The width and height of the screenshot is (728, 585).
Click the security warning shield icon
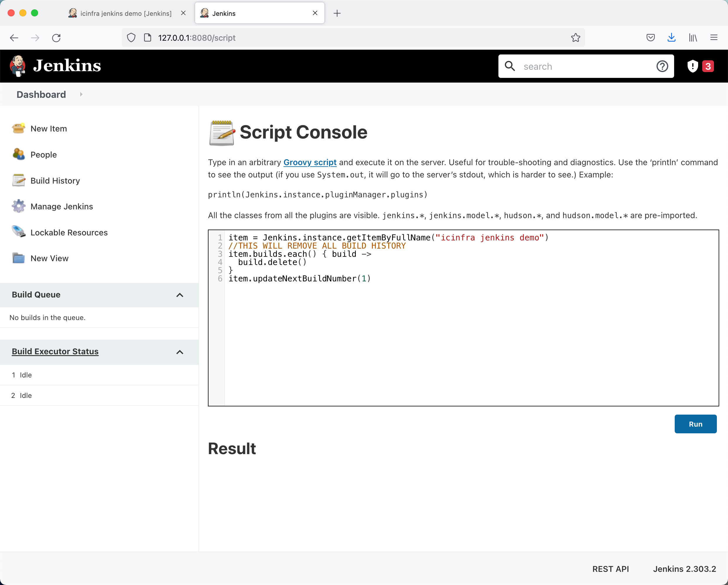(x=693, y=66)
